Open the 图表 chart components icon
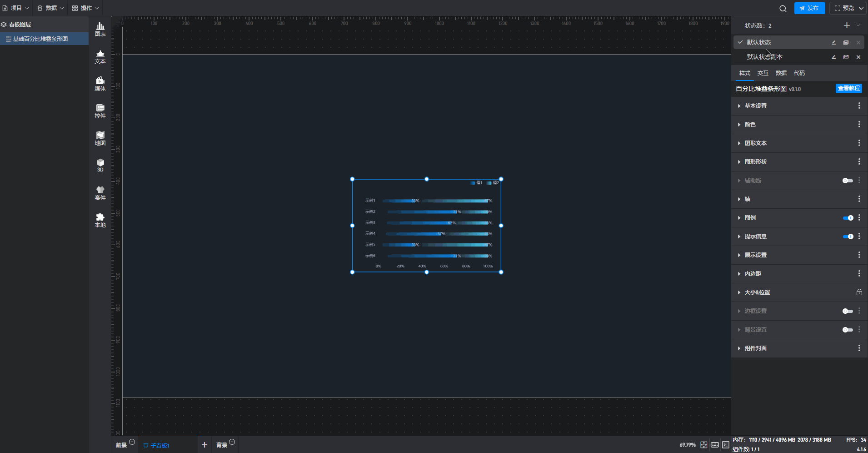 point(100,29)
